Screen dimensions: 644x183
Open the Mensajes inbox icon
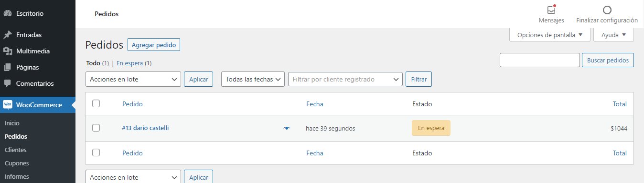coord(551,10)
